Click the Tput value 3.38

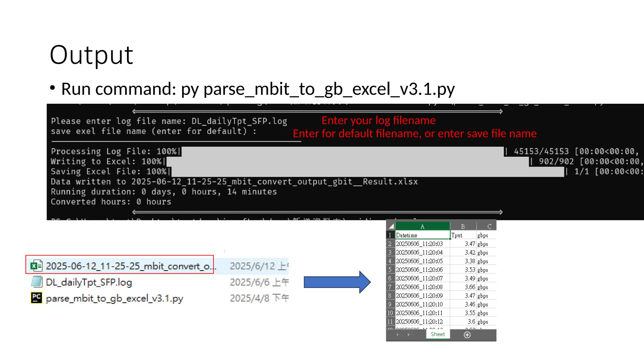coord(463,261)
